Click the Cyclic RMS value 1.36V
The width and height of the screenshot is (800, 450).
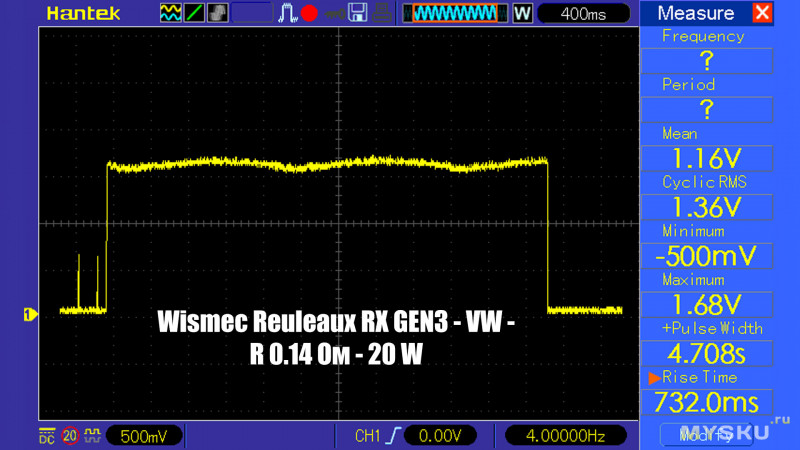pos(707,207)
